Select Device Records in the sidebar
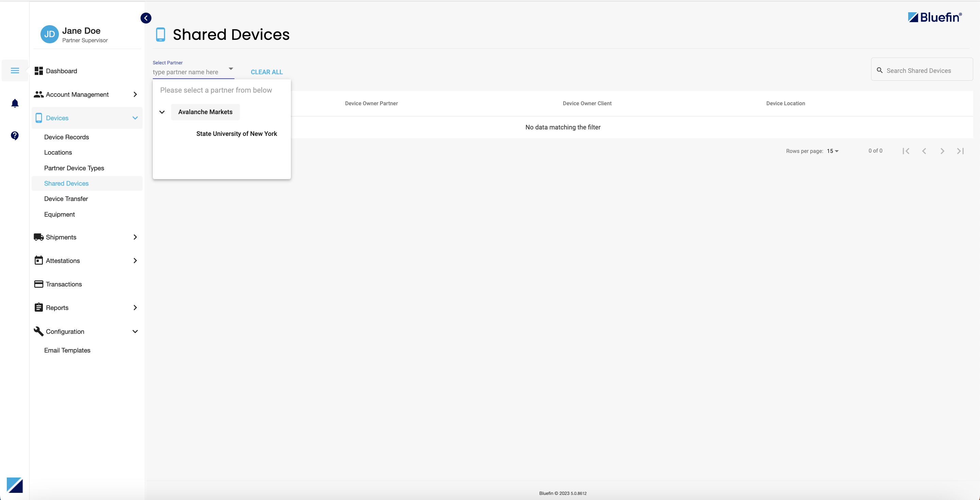 point(67,137)
